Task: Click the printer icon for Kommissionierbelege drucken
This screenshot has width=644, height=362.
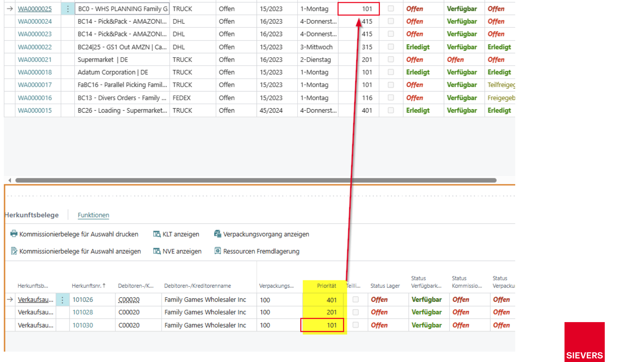Action: pos(14,234)
